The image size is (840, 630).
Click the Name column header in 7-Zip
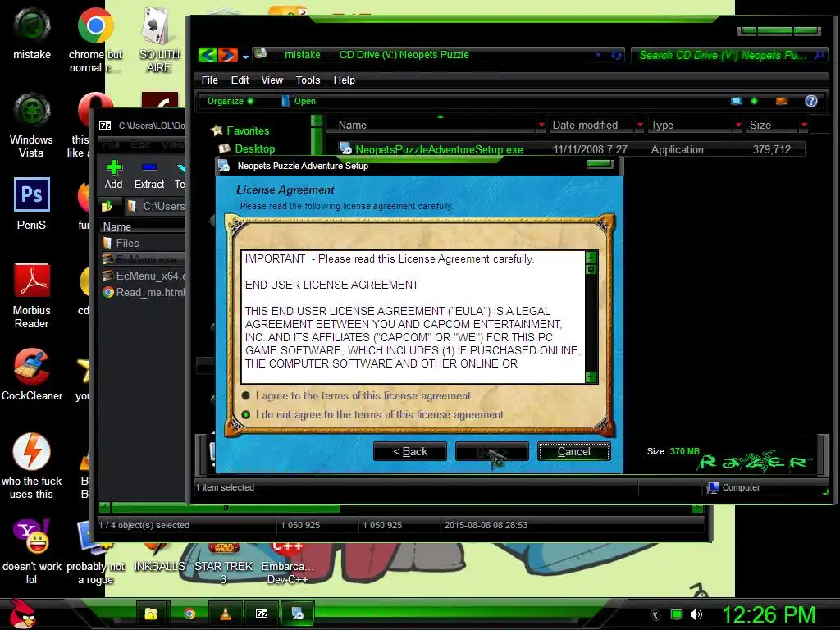143,226
